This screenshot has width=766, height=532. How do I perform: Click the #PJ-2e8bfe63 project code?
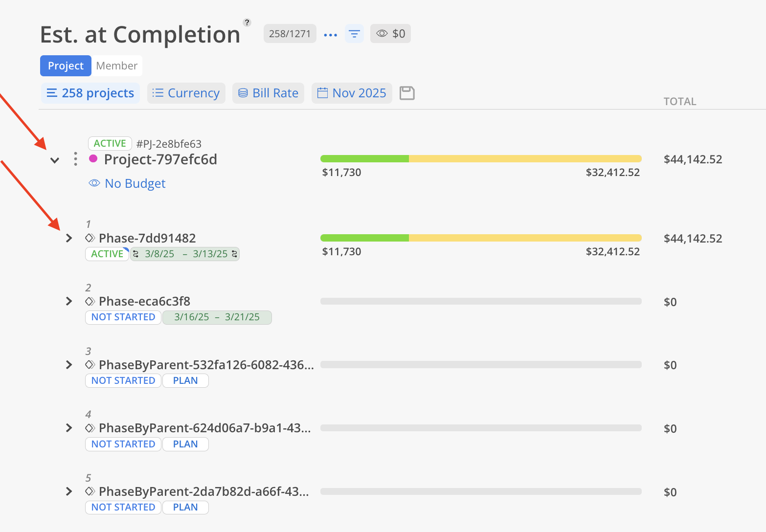point(169,144)
